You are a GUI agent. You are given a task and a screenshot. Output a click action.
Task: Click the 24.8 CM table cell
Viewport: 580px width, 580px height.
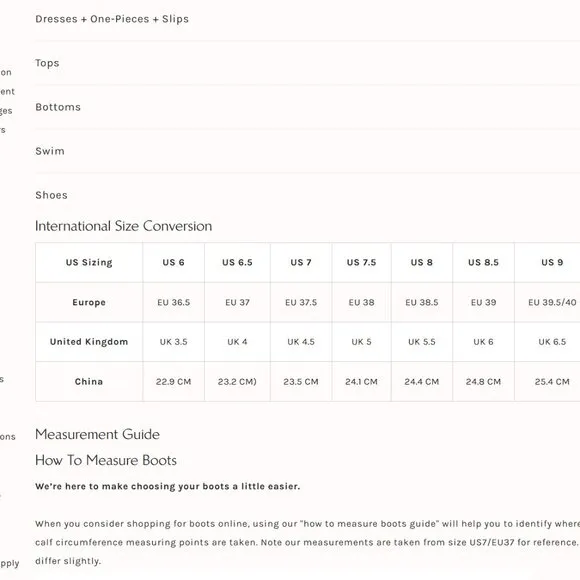(483, 381)
